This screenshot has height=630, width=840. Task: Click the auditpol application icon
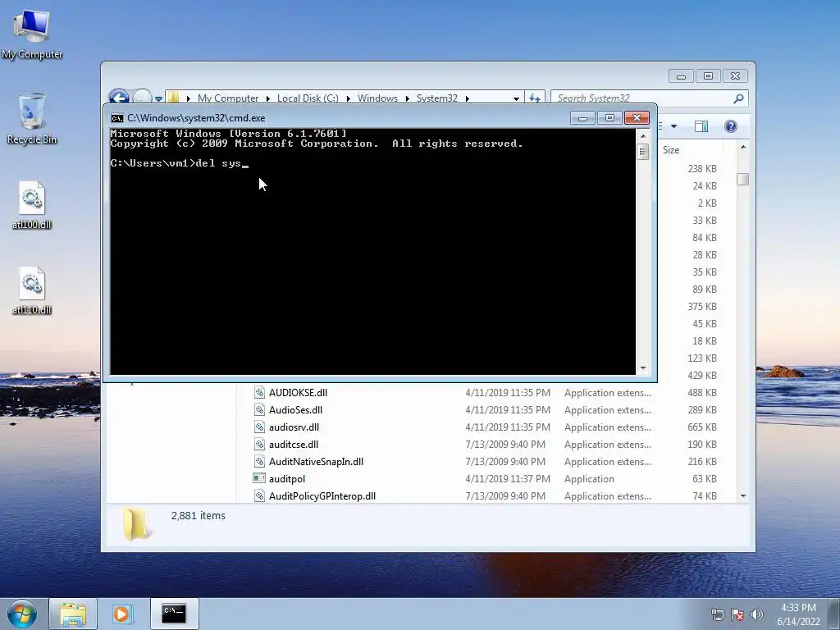pyautogui.click(x=259, y=478)
